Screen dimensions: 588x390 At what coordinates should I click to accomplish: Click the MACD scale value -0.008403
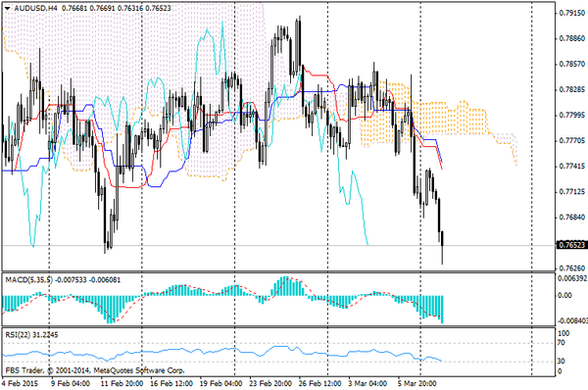[572, 320]
